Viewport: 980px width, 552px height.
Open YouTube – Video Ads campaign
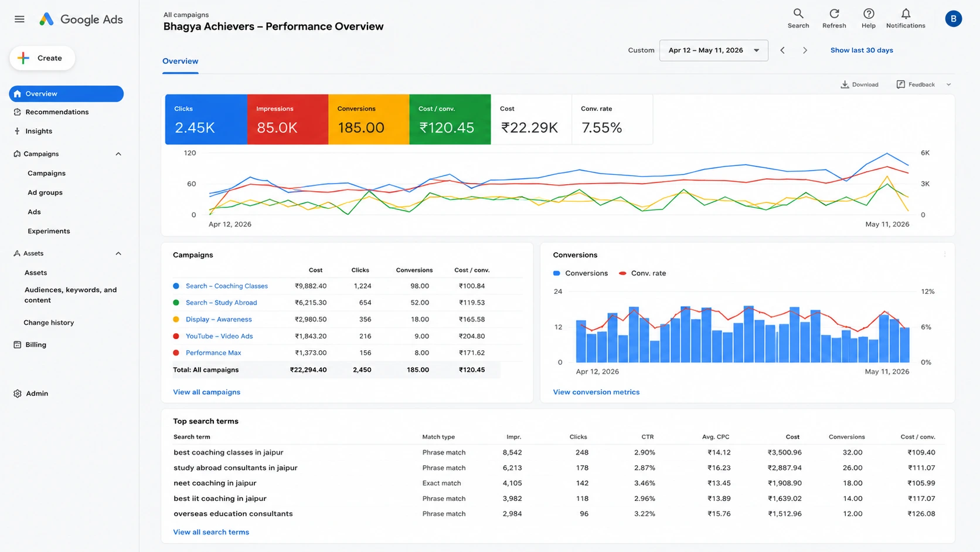point(219,336)
